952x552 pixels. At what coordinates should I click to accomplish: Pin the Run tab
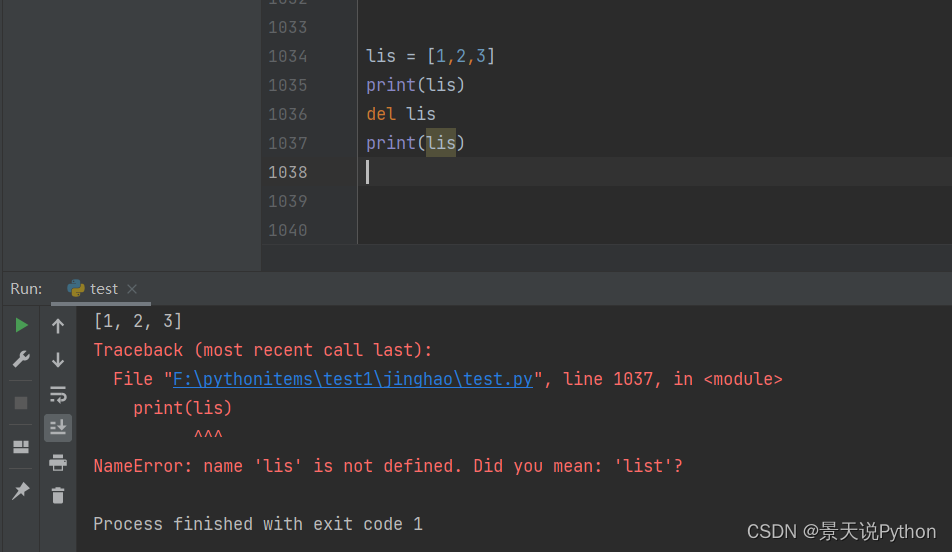tap(21, 491)
